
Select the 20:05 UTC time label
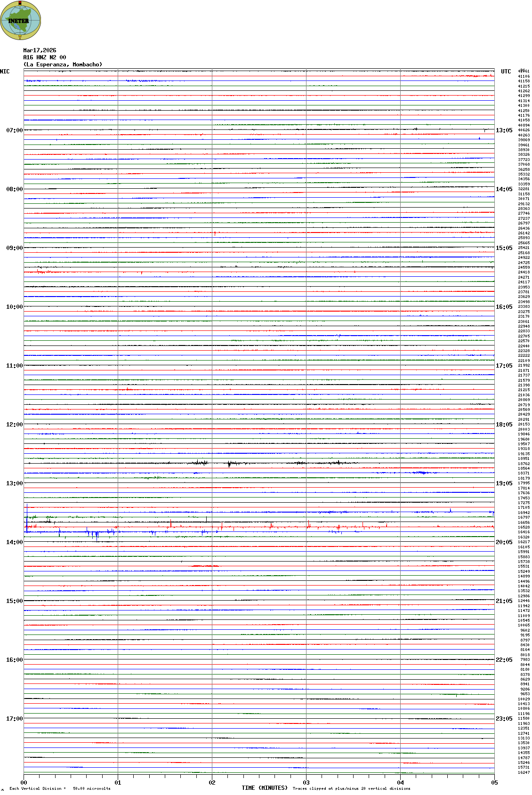504,542
